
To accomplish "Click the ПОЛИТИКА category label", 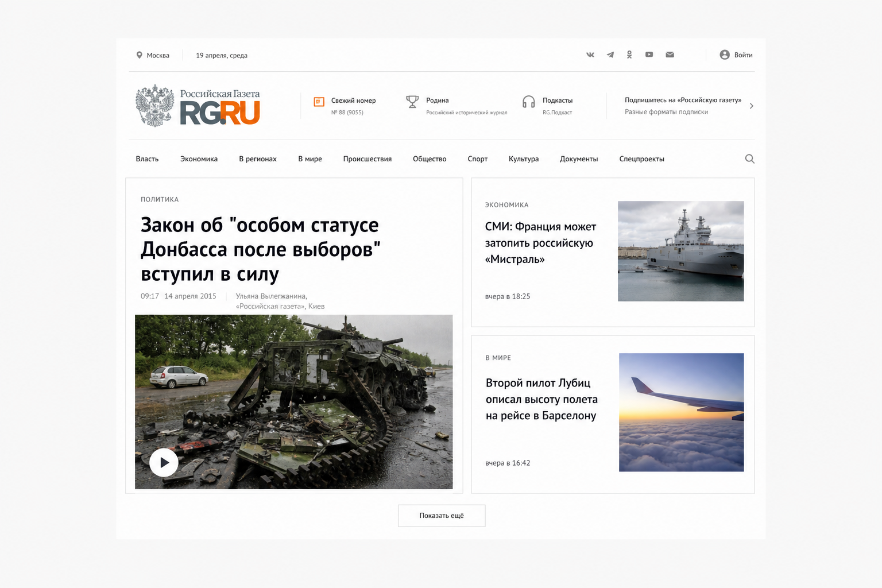I will point(160,199).
